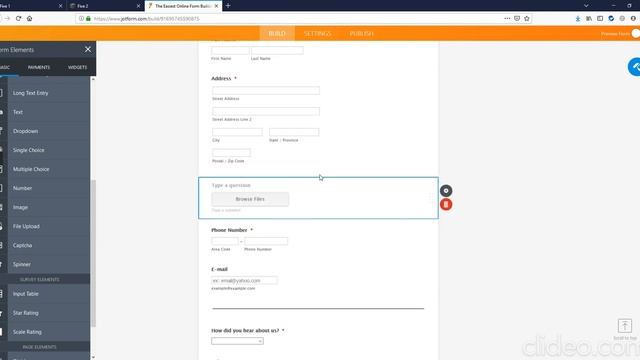The width and height of the screenshot is (640, 360).
Task: Select the Address field label
Action: 221,78
